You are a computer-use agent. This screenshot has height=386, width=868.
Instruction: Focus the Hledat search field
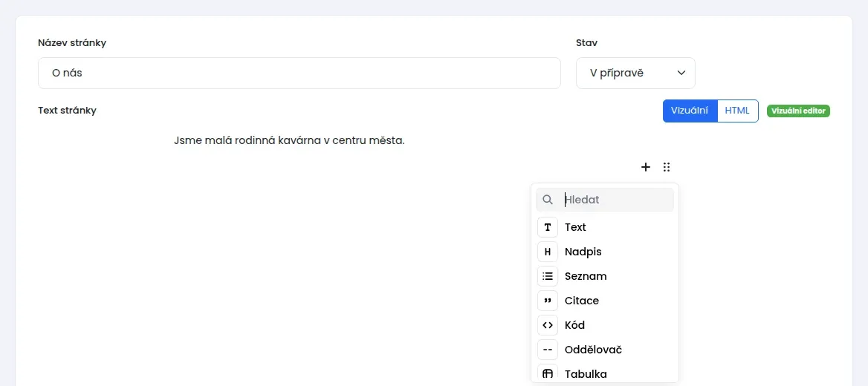pyautogui.click(x=604, y=200)
